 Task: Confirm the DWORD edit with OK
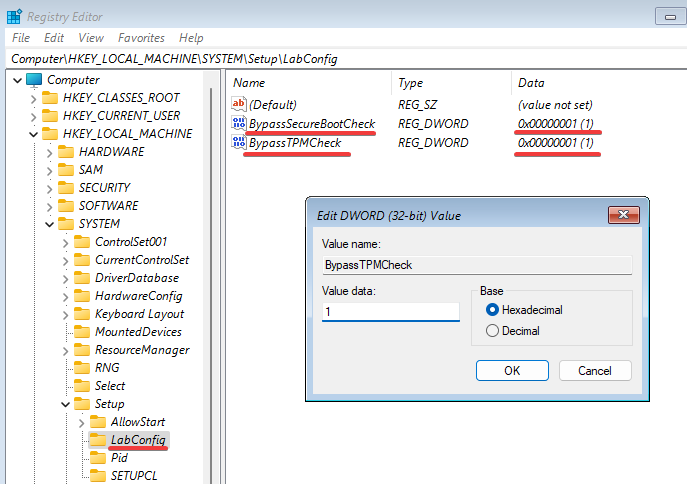pos(512,370)
